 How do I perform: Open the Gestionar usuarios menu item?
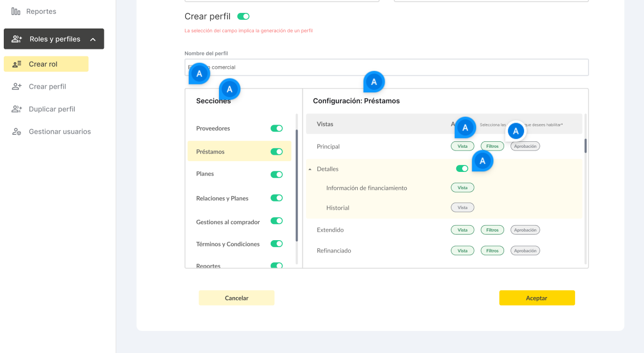60,132
